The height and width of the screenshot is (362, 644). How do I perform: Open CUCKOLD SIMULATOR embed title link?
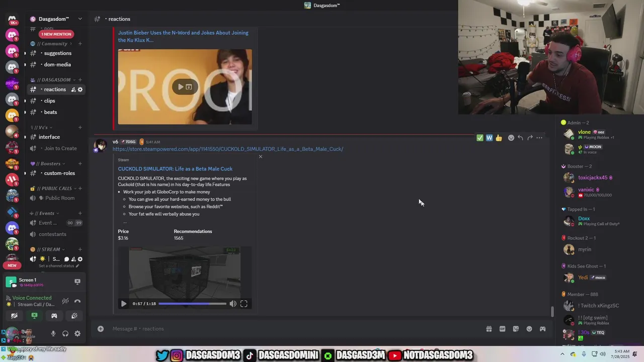click(x=175, y=169)
